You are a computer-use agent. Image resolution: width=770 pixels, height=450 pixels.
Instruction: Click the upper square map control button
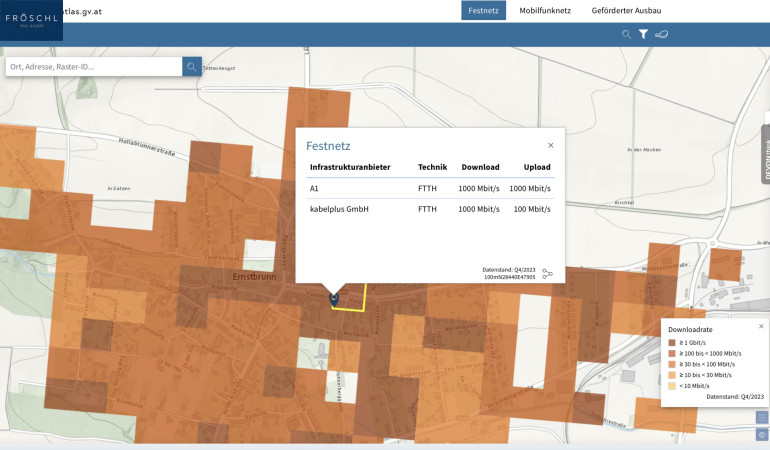(x=762, y=417)
